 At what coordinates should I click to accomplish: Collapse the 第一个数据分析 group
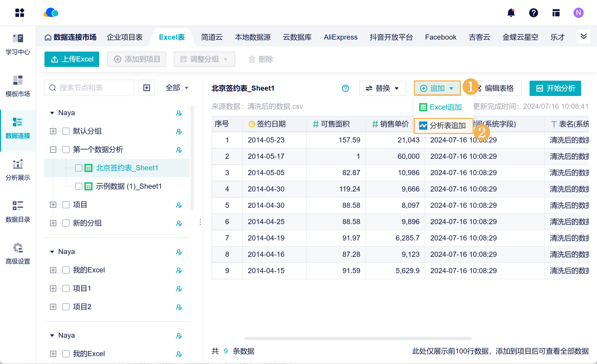tap(53, 150)
